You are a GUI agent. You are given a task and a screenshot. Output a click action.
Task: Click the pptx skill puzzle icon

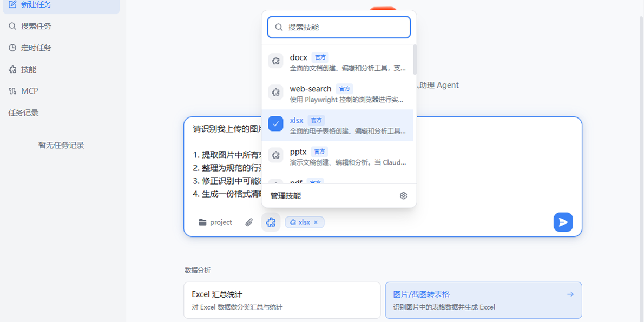tap(275, 155)
